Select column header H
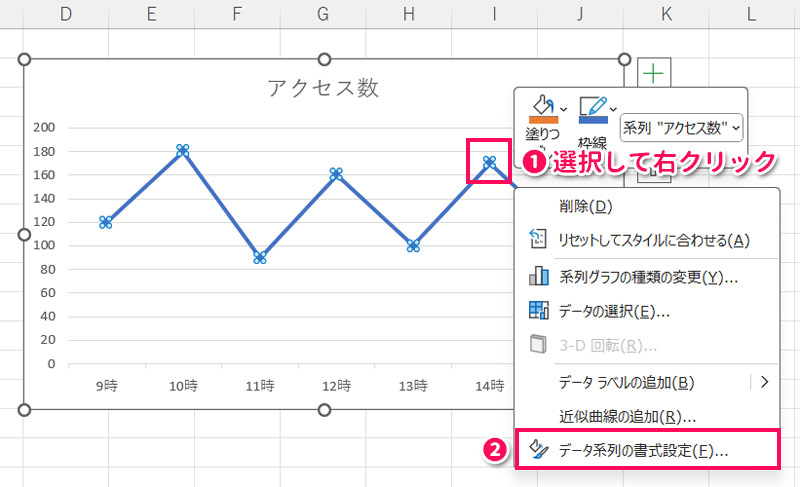This screenshot has height=487, width=800. click(x=408, y=14)
